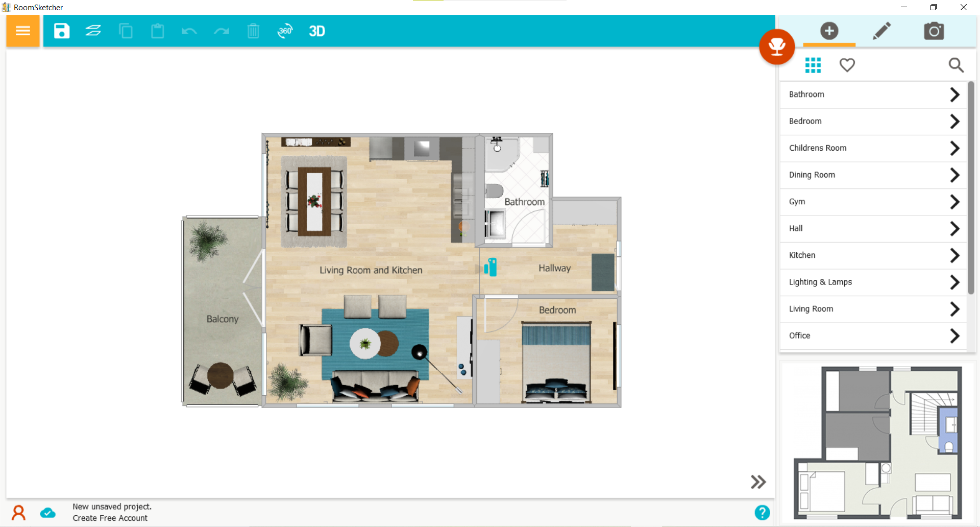Show favorites with the heart icon

pyautogui.click(x=847, y=65)
